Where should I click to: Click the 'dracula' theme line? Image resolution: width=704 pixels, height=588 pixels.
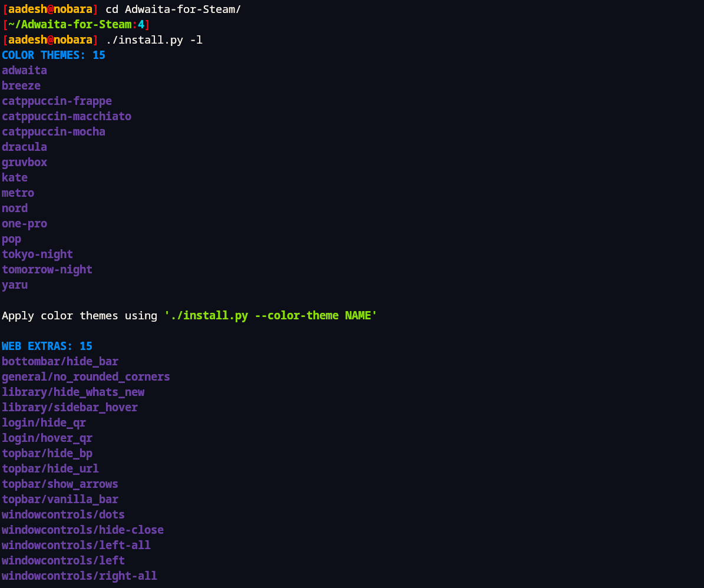pos(24,147)
